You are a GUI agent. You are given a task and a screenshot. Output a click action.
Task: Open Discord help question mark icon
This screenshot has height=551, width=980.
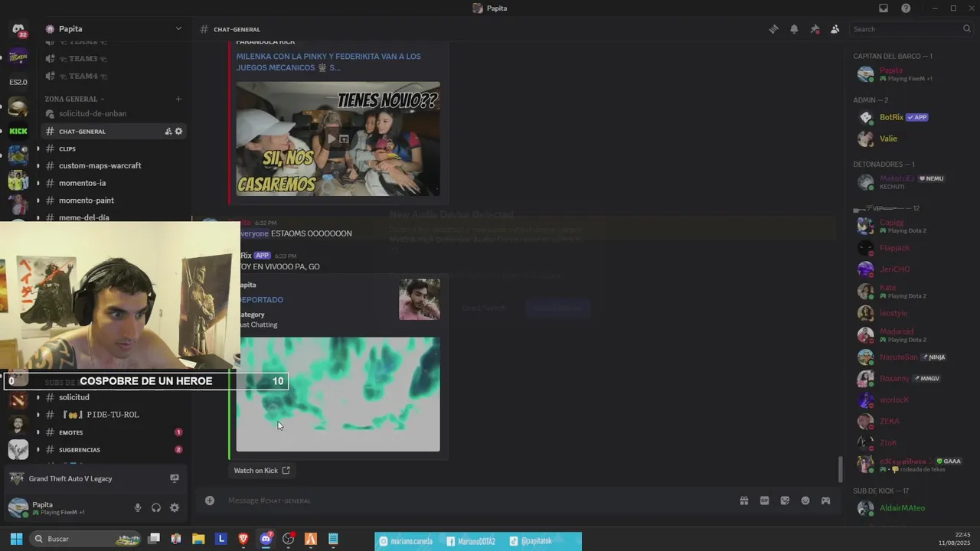click(906, 8)
